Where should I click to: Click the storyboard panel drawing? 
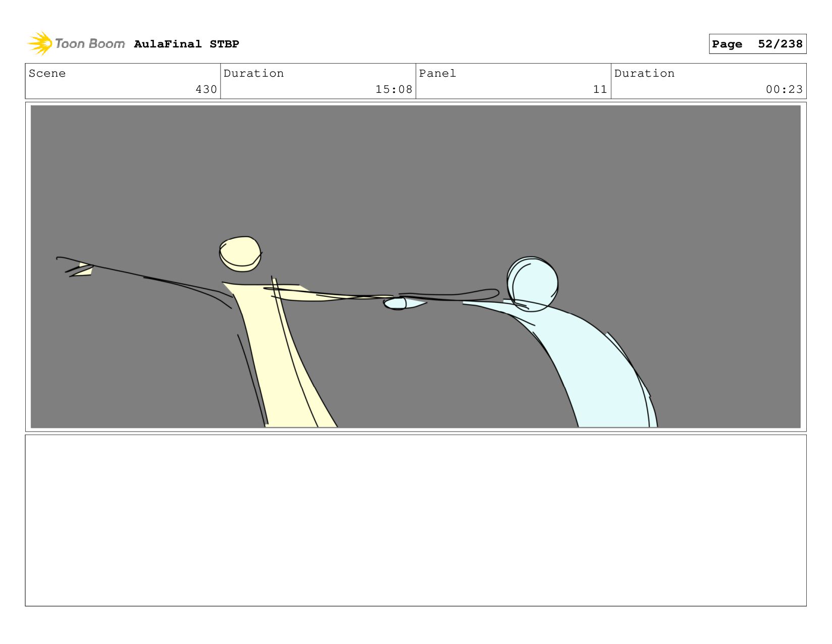[415, 266]
